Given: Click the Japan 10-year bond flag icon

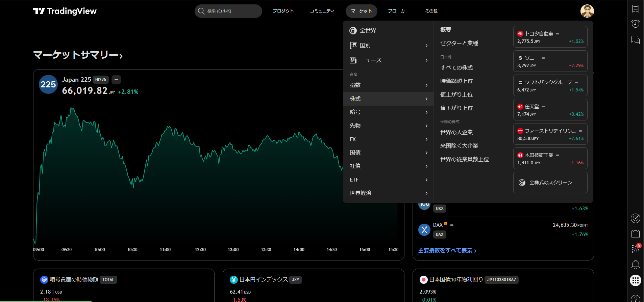Looking at the screenshot, I should coord(423,279).
